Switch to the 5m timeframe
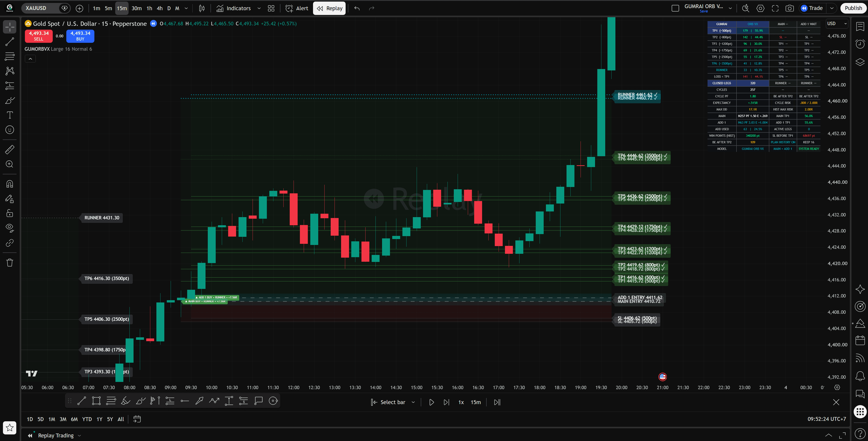The width and height of the screenshot is (868, 441). [108, 8]
